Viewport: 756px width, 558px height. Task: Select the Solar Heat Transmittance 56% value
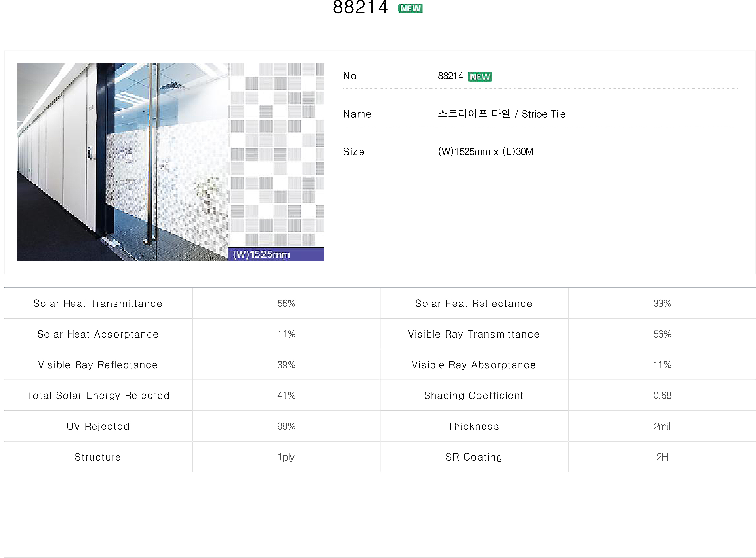pos(287,303)
